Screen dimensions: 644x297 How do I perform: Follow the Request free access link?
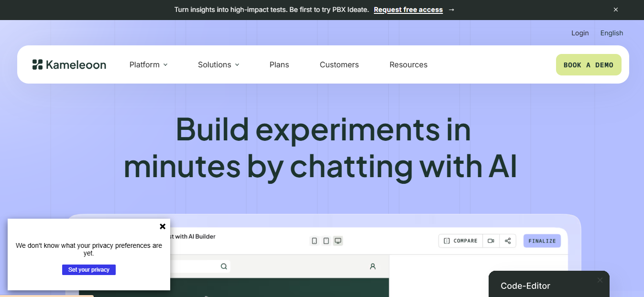[x=408, y=10]
